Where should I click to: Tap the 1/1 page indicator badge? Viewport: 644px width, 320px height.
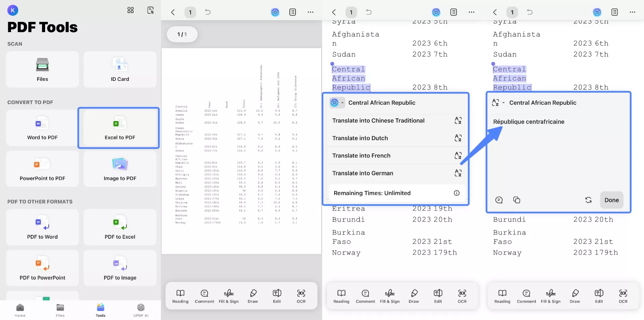click(182, 34)
